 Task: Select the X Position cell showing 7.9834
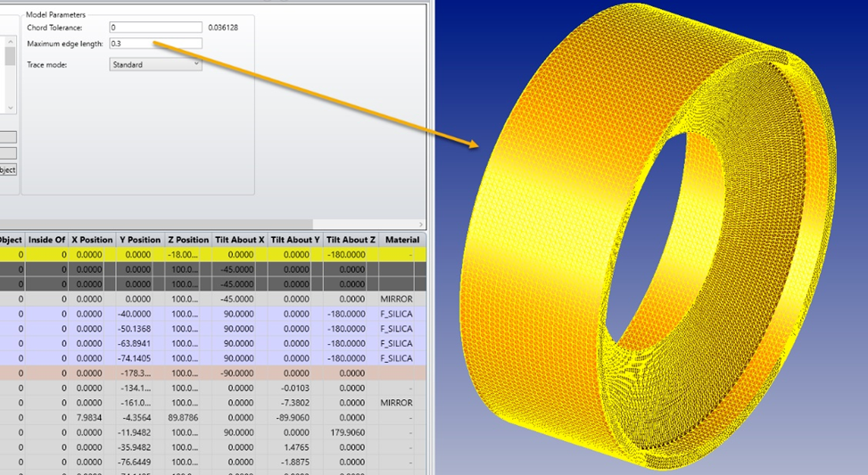[92, 417]
